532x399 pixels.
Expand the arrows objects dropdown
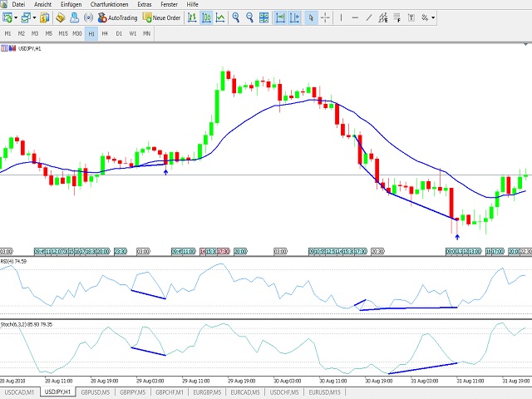tap(433, 17)
